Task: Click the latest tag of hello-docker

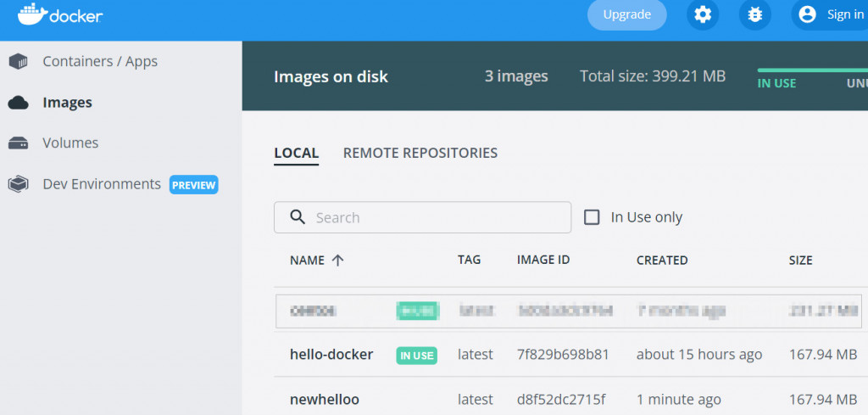Action: (475, 355)
